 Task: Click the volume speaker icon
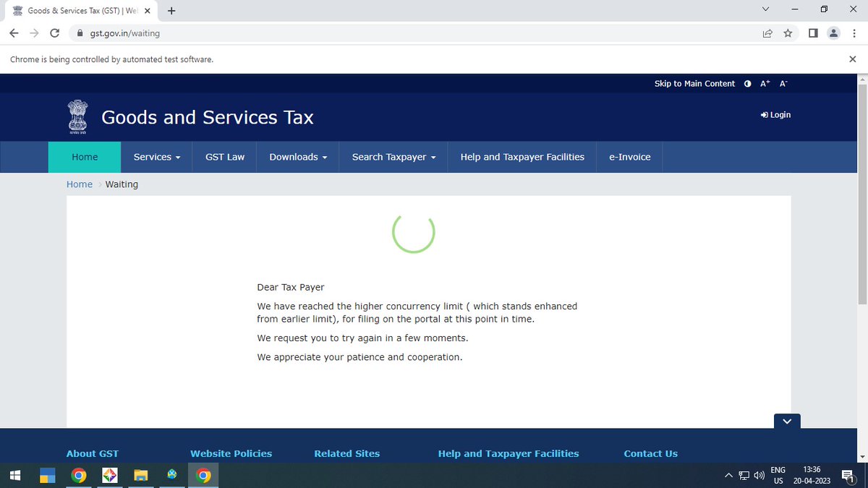point(759,476)
